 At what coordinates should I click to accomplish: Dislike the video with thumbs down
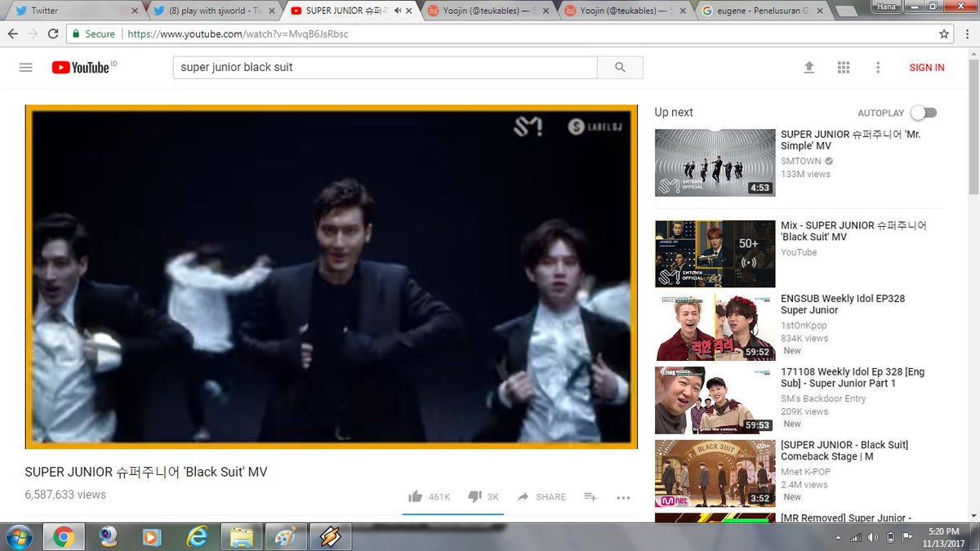[474, 496]
